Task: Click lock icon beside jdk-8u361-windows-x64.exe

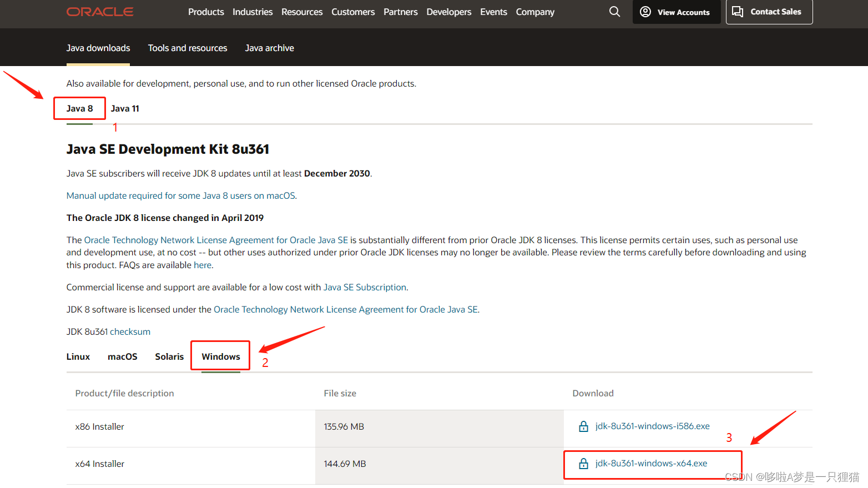Action: [583, 464]
